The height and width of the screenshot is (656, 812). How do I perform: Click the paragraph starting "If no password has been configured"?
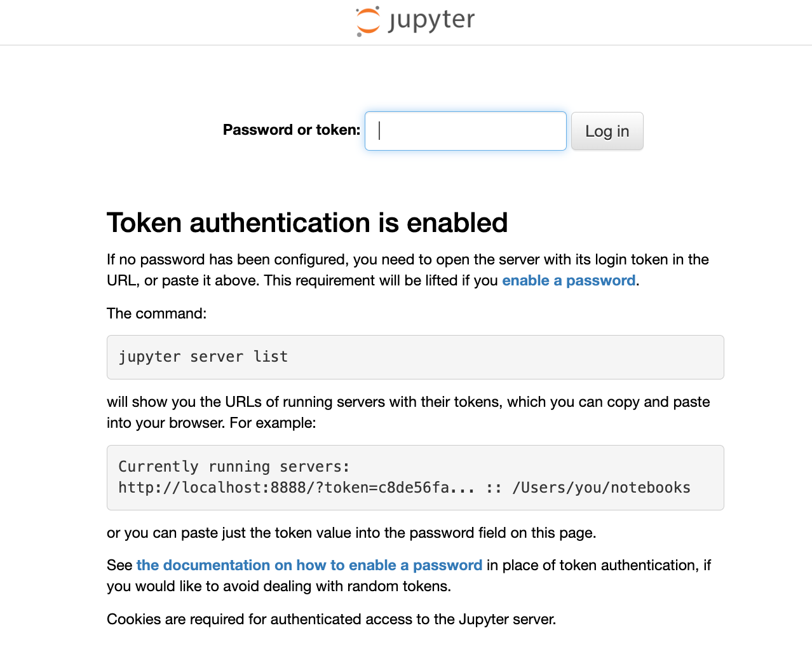[407, 259]
